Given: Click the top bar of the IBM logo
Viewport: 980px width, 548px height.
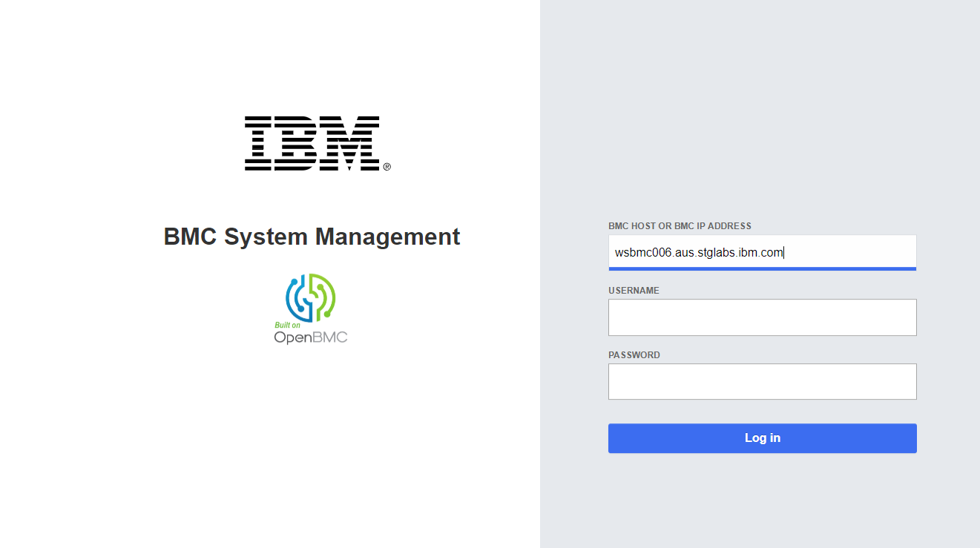Looking at the screenshot, I should (x=312, y=119).
